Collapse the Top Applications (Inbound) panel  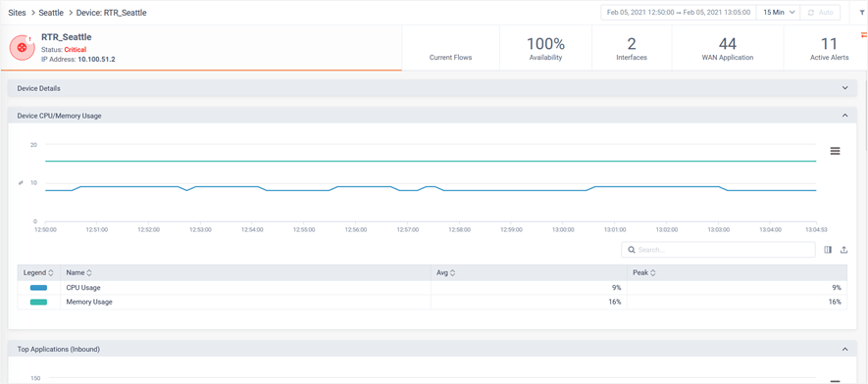tap(844, 349)
